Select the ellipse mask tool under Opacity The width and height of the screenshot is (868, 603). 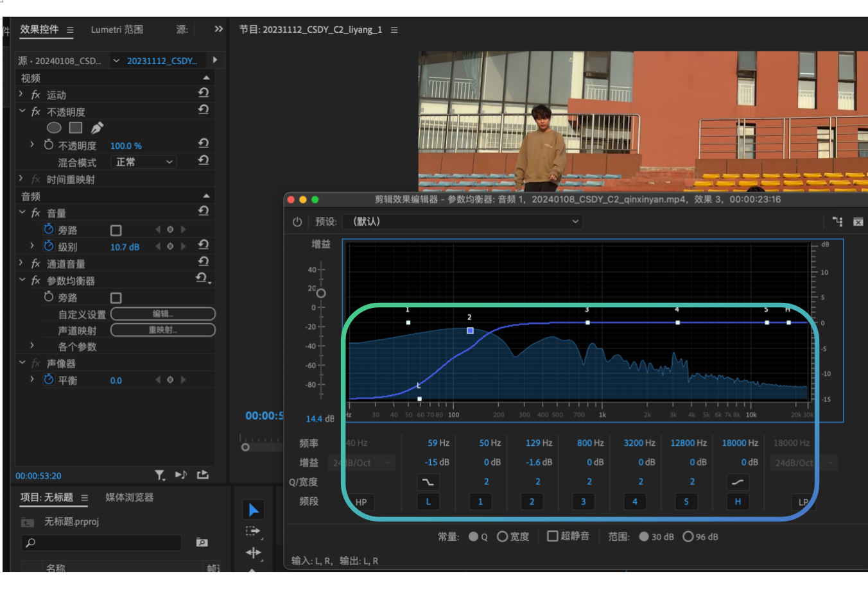pyautogui.click(x=54, y=128)
